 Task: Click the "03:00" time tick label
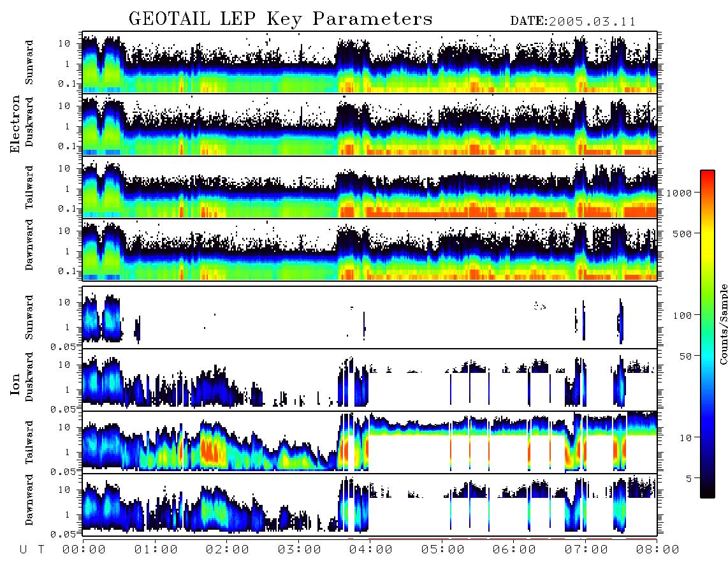[300, 550]
